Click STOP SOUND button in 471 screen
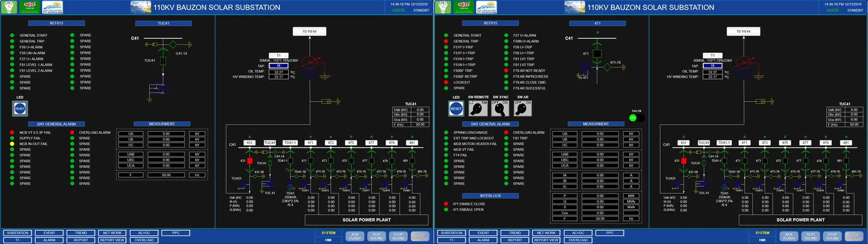 [832, 236]
